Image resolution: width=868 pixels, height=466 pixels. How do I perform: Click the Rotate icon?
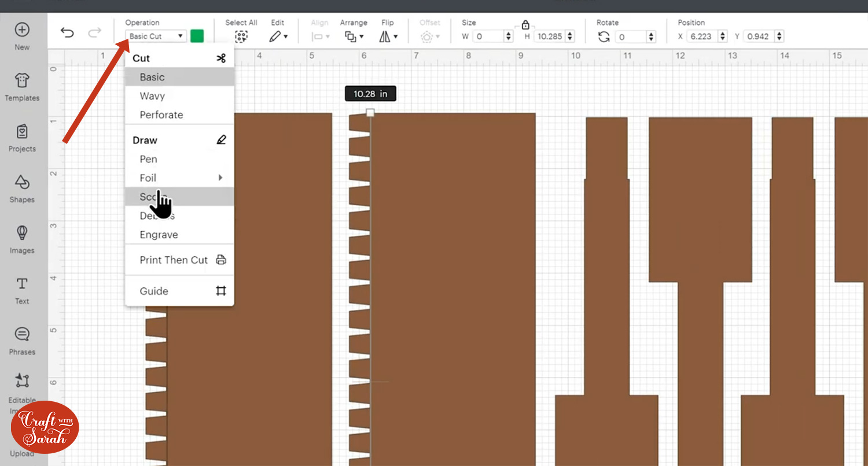click(604, 36)
